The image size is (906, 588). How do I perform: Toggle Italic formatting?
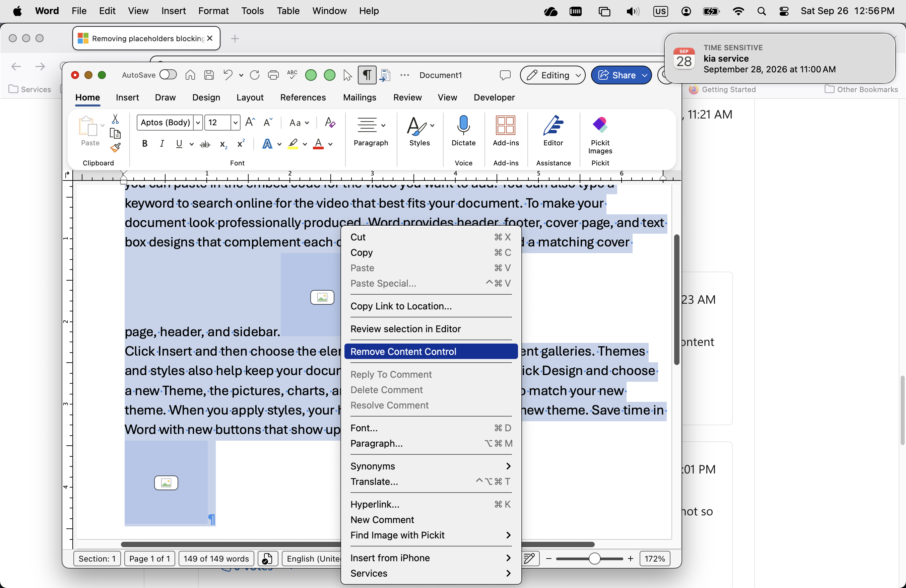pyautogui.click(x=162, y=144)
